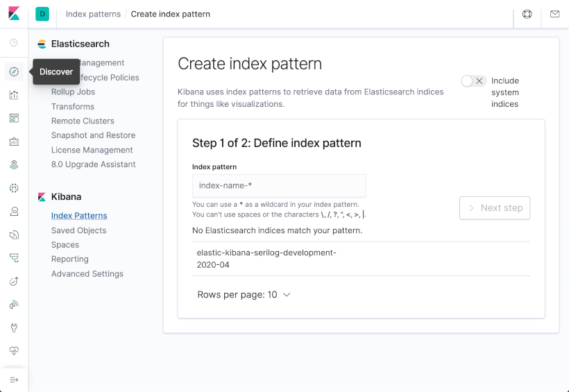Screen dimensions: 569x392
Task: Open the APM icon in the sidebar
Action: [x=14, y=258]
